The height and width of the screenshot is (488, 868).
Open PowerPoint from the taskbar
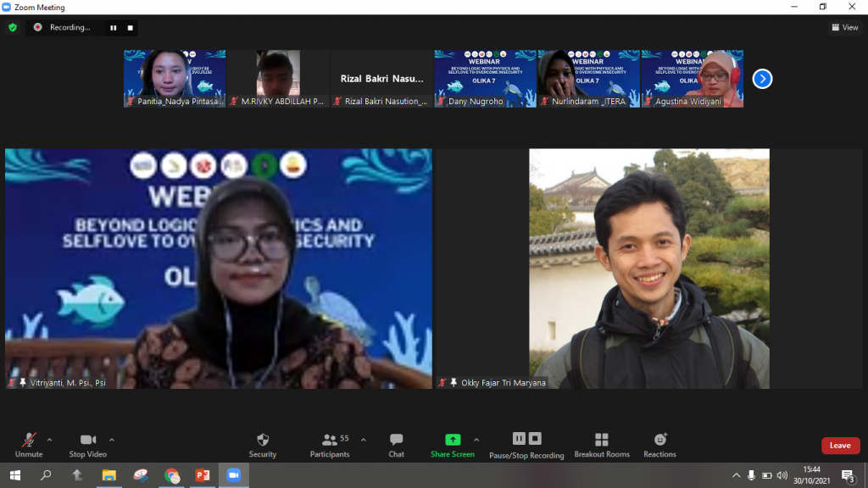click(x=203, y=475)
